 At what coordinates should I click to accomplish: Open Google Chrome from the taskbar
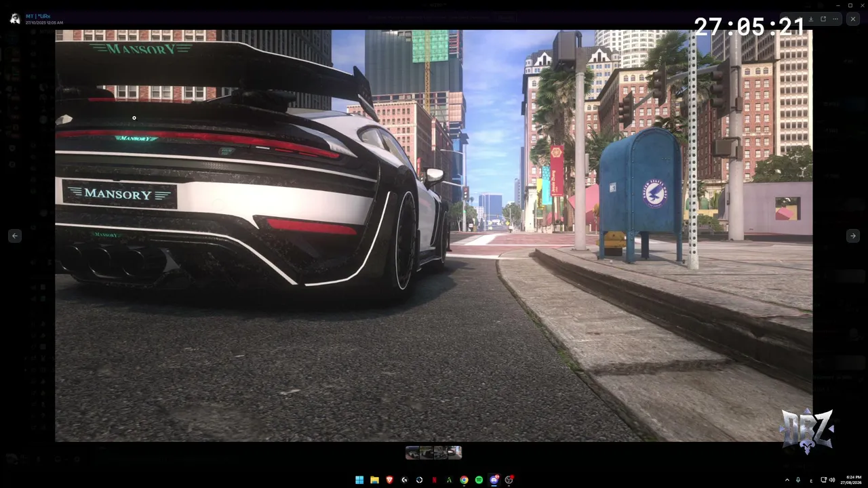click(x=464, y=480)
